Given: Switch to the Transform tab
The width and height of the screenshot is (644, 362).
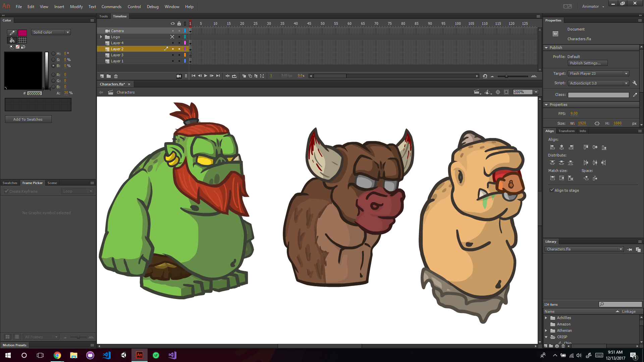Looking at the screenshot, I should pos(566,131).
